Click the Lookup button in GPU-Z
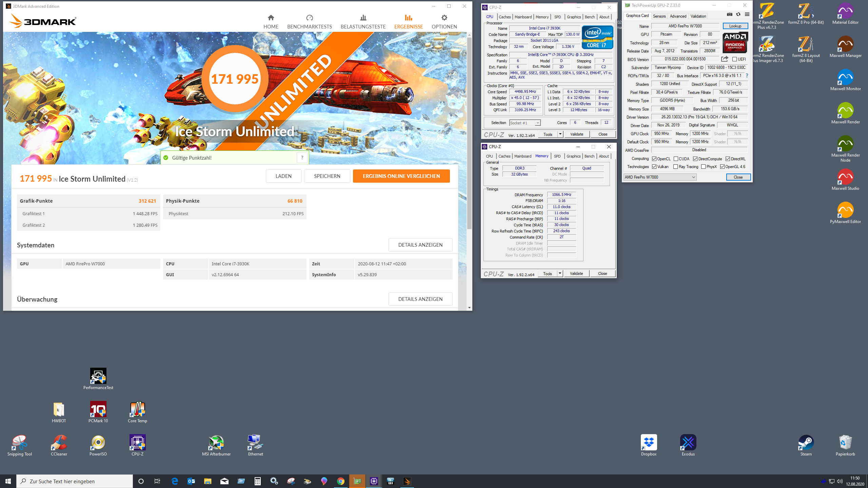This screenshot has height=488, width=868. tap(735, 26)
